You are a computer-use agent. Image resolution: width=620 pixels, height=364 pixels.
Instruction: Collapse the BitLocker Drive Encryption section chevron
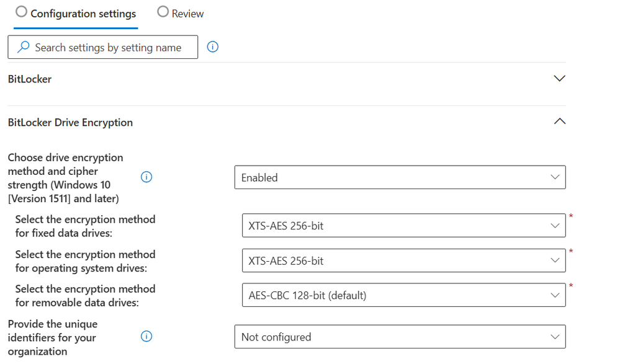tap(560, 122)
